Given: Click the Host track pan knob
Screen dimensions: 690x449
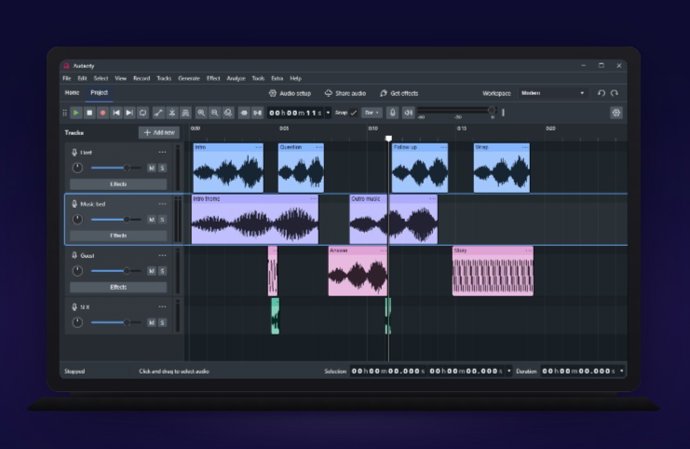Looking at the screenshot, I should (x=77, y=168).
